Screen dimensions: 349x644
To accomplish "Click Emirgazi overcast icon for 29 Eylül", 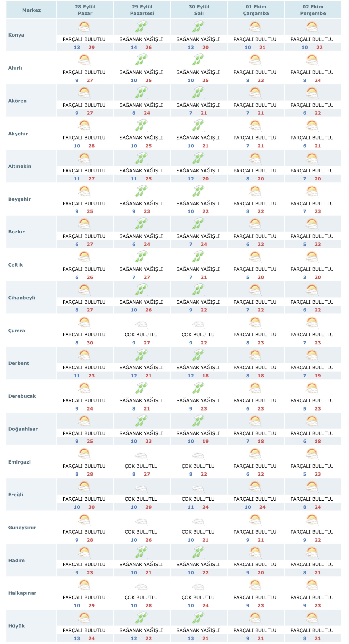I will [x=141, y=455].
